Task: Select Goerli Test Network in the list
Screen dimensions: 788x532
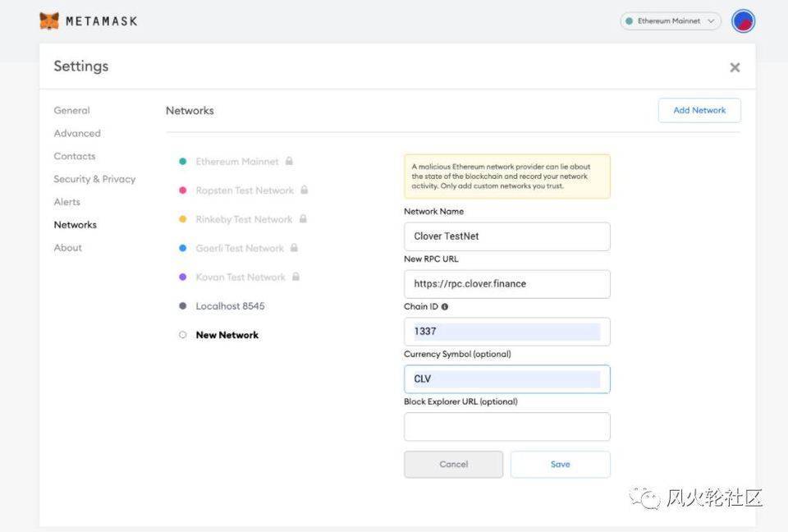Action: [x=240, y=248]
